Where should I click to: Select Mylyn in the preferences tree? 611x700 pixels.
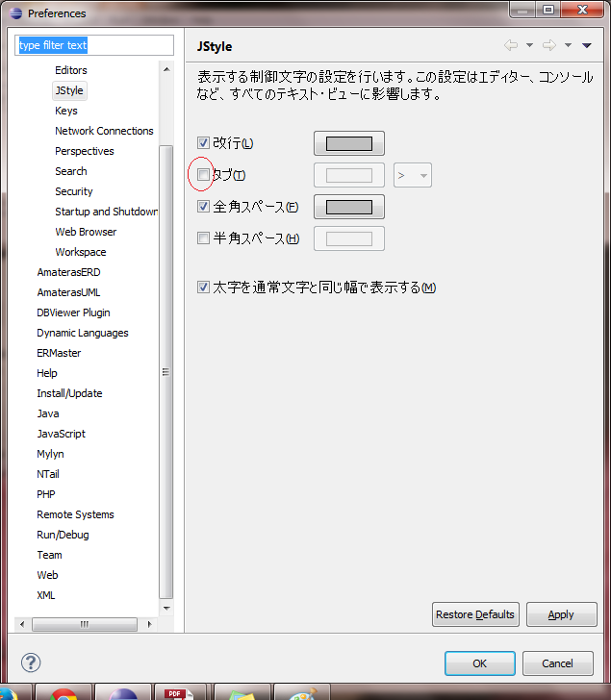[50, 454]
